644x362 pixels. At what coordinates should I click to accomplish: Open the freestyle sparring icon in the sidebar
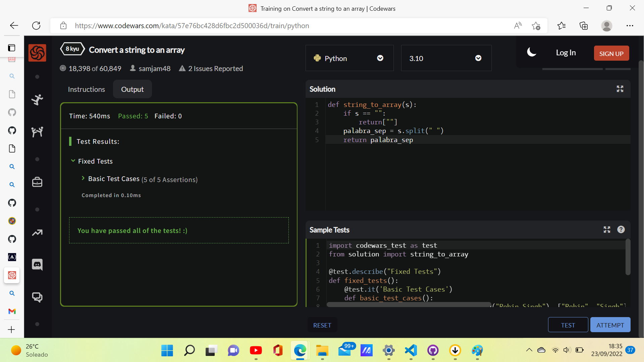(x=37, y=100)
